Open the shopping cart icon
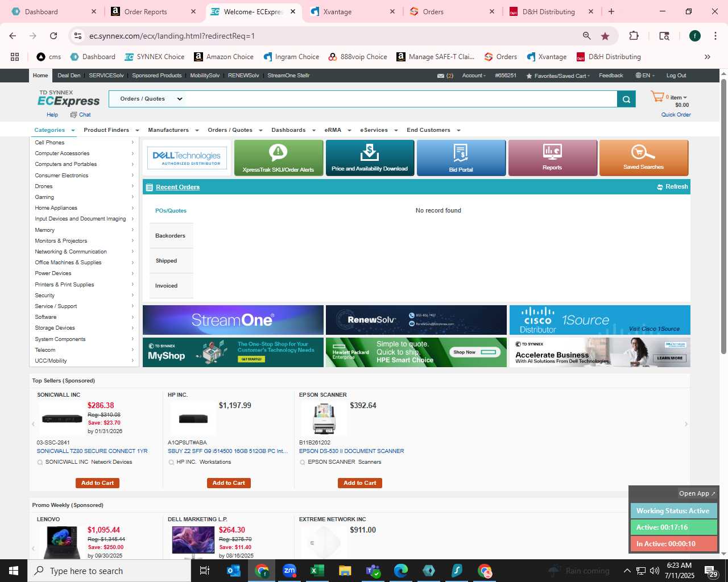Viewport: 728px width, 582px height. point(657,97)
